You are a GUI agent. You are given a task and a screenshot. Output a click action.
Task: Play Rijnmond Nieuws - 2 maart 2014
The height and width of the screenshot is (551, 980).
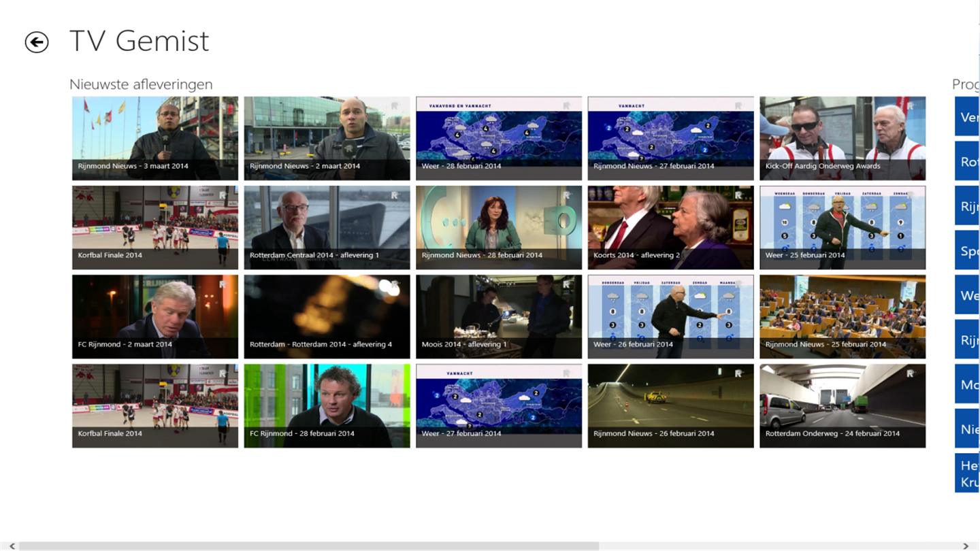(x=327, y=138)
